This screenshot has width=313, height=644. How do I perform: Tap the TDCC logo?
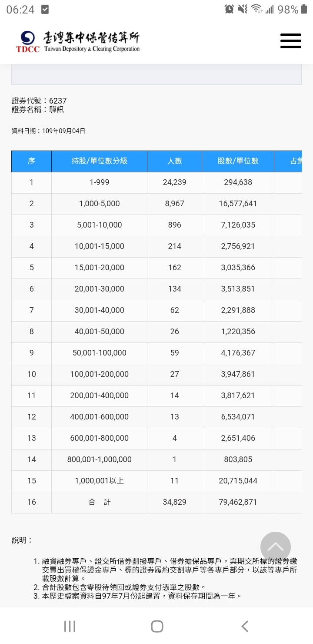(x=28, y=41)
